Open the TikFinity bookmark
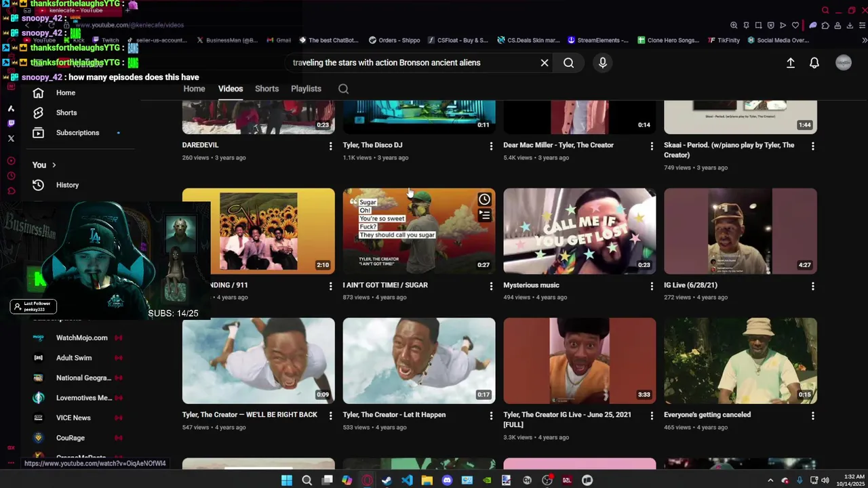The image size is (868, 488). (724, 40)
